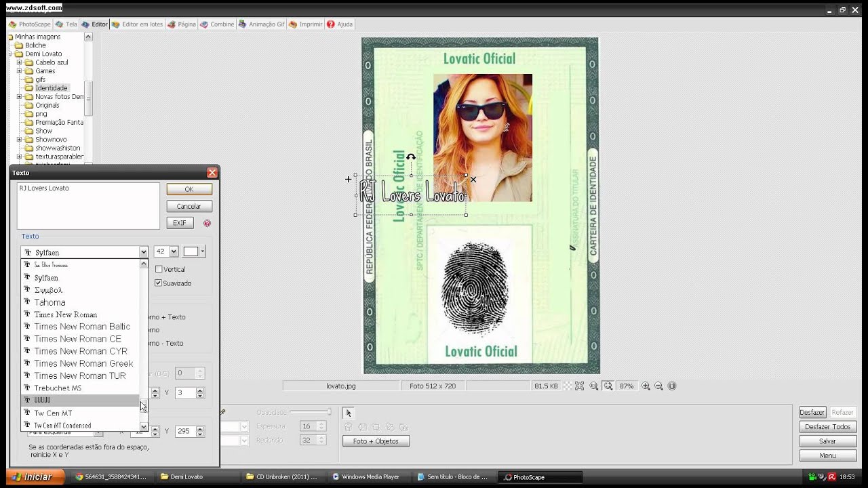The image size is (868, 488).
Task: Select the Symbol font entry
Action: (x=81, y=290)
